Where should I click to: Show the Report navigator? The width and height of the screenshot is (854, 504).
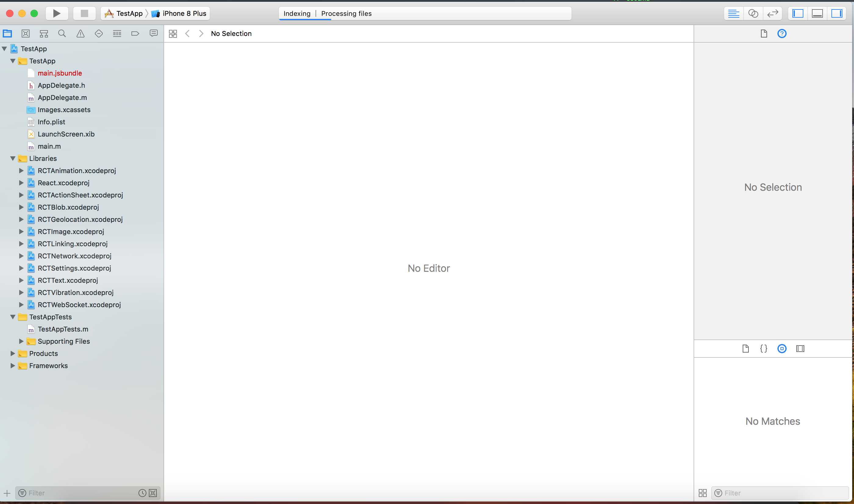(154, 33)
